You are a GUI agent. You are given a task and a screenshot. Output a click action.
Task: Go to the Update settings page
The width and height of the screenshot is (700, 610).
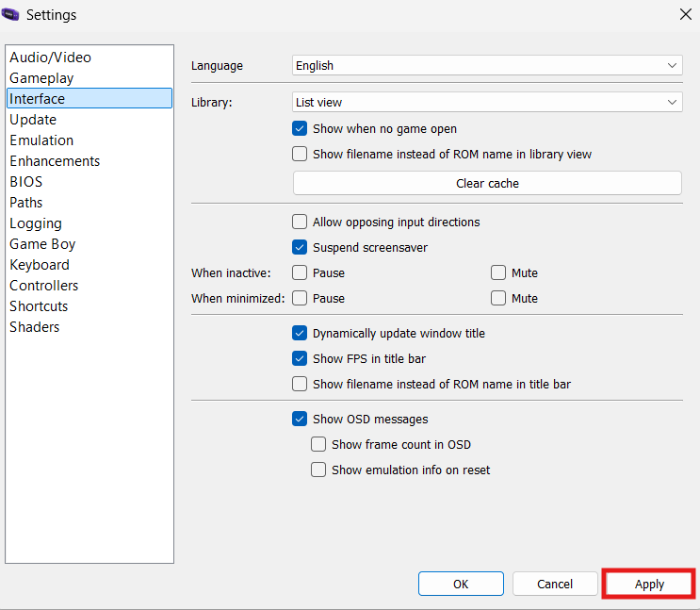tap(90, 120)
